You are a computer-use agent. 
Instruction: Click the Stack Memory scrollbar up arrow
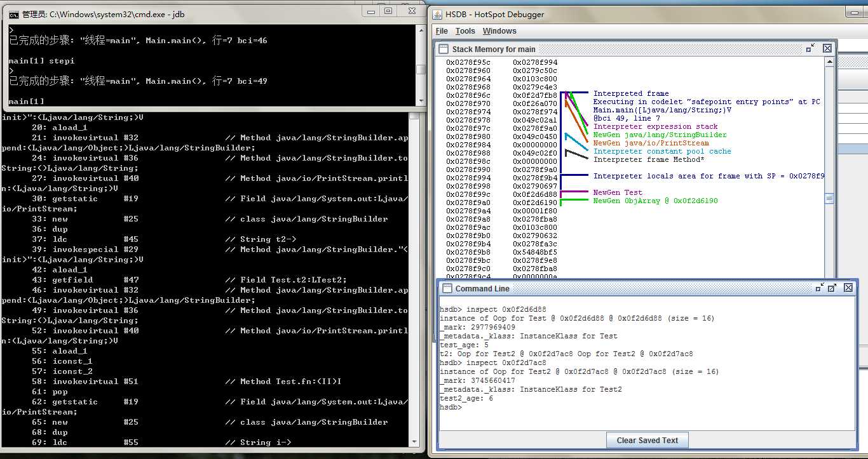[x=829, y=62]
